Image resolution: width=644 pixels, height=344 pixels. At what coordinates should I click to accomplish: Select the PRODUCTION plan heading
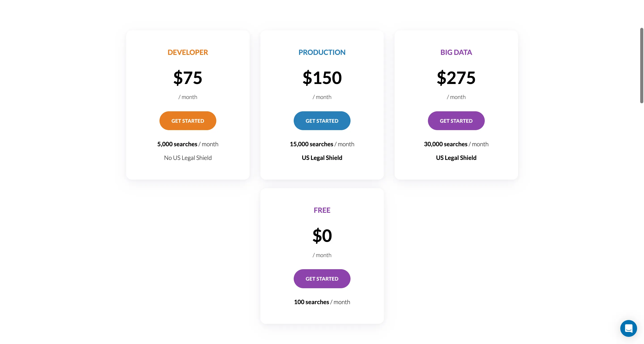coord(322,52)
